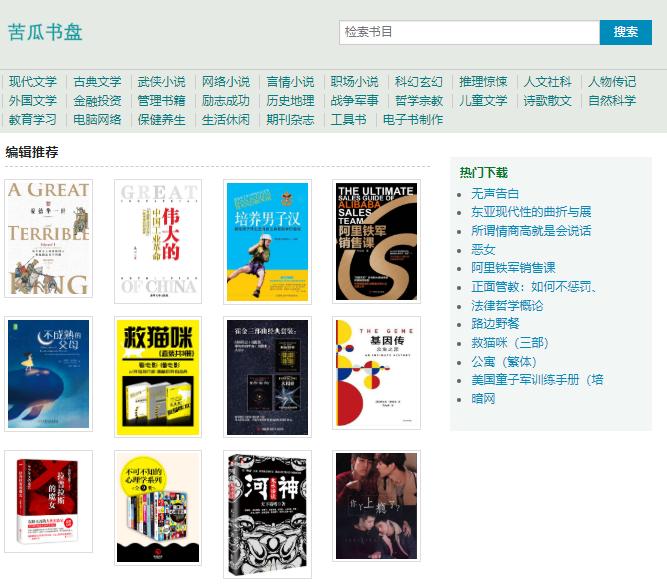Browse the 自然科学 category

point(612,101)
